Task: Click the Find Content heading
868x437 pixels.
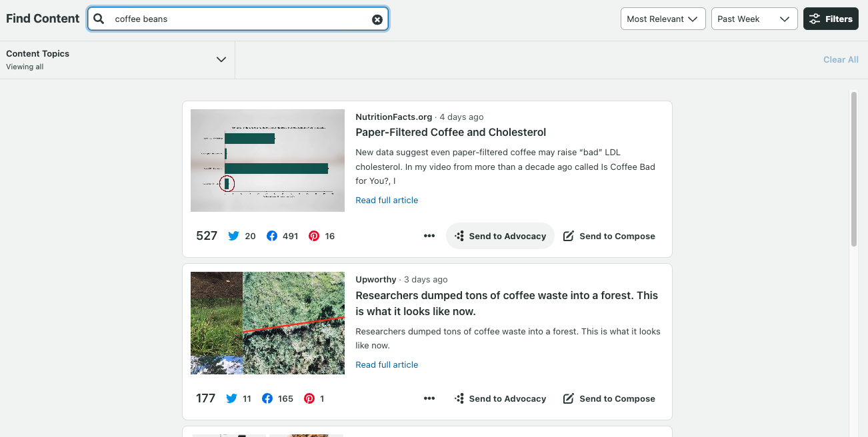Action: (x=43, y=19)
